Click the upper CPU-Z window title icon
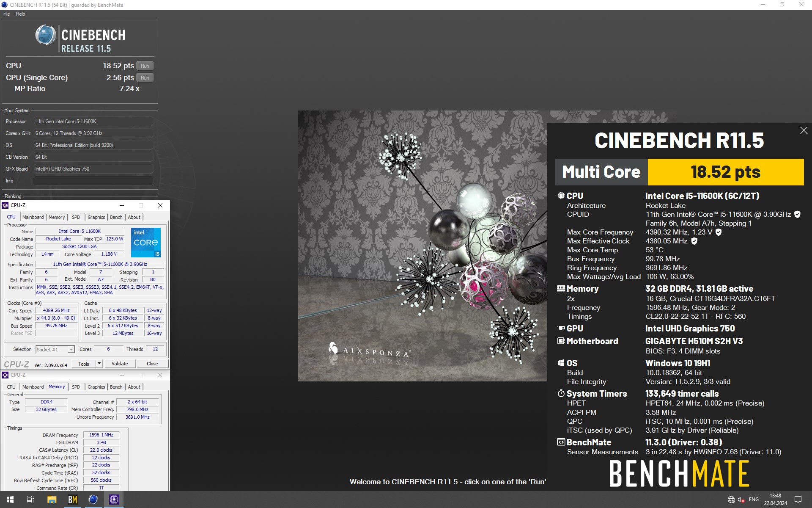812x508 pixels. click(x=5, y=205)
